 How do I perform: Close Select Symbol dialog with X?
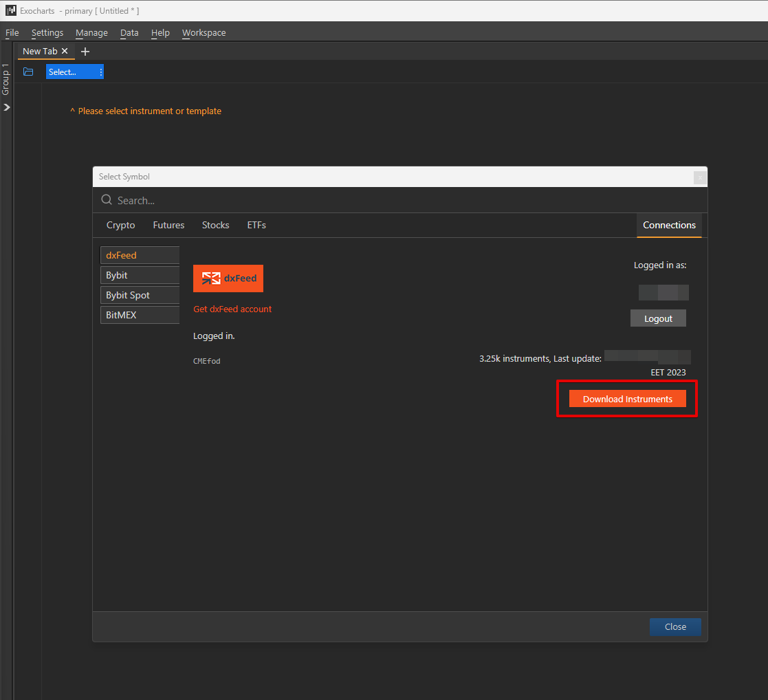coord(700,177)
